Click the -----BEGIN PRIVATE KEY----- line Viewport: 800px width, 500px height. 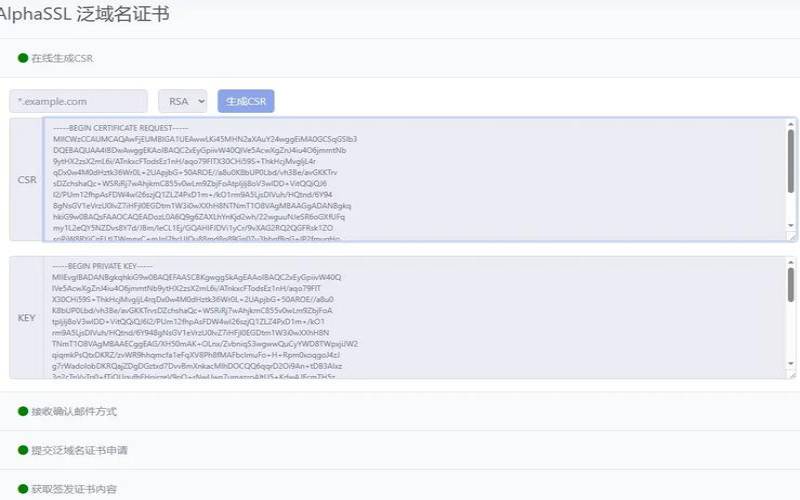tap(102, 266)
